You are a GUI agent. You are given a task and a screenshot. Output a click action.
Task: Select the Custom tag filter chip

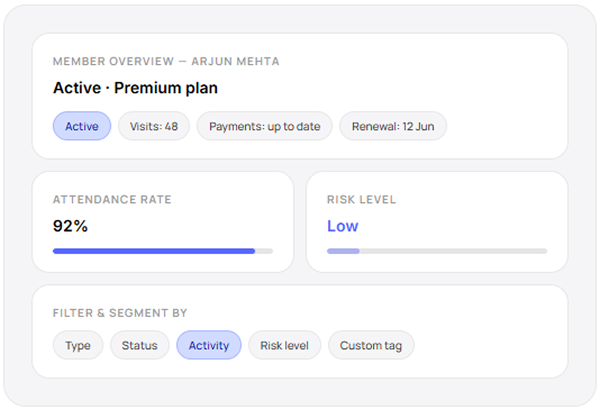[370, 345]
